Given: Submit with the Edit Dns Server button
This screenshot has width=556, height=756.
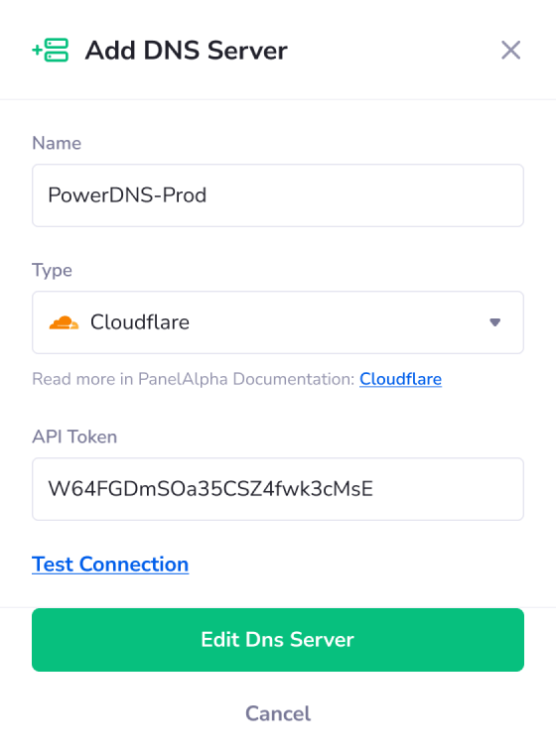Looking at the screenshot, I should tap(278, 640).
